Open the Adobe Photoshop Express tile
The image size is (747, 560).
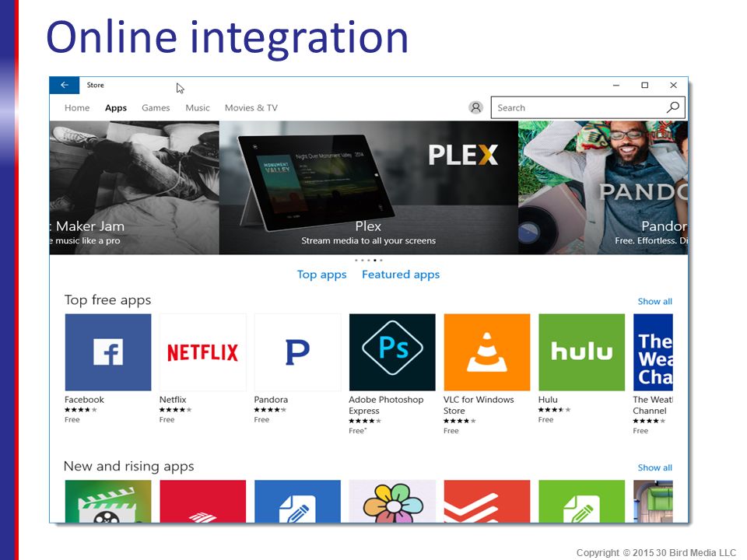(x=392, y=352)
